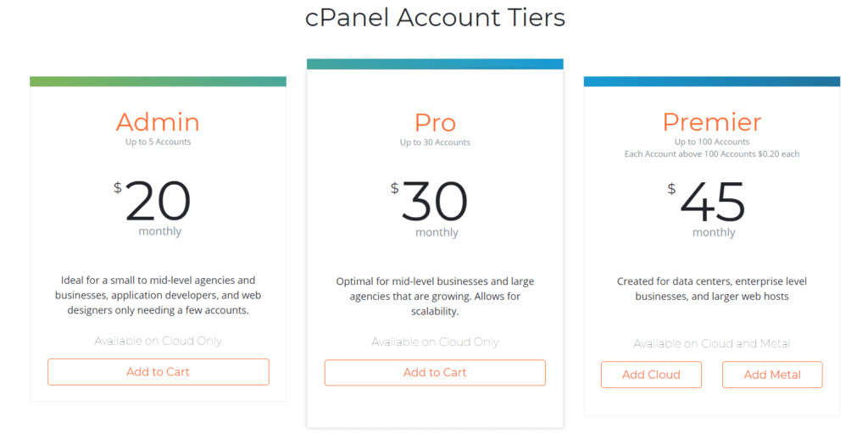Image resolution: width=868 pixels, height=439 pixels.
Task: Click the teal-blue bar above Pro card
Action: click(x=435, y=64)
